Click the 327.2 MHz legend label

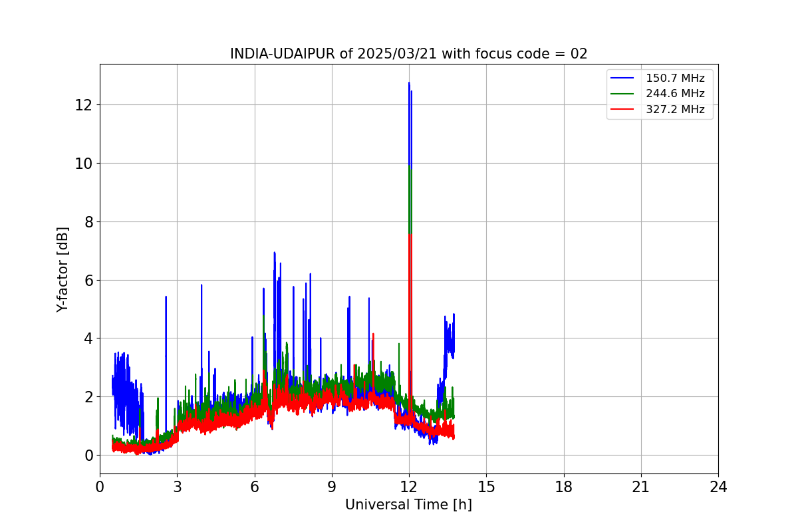point(675,110)
